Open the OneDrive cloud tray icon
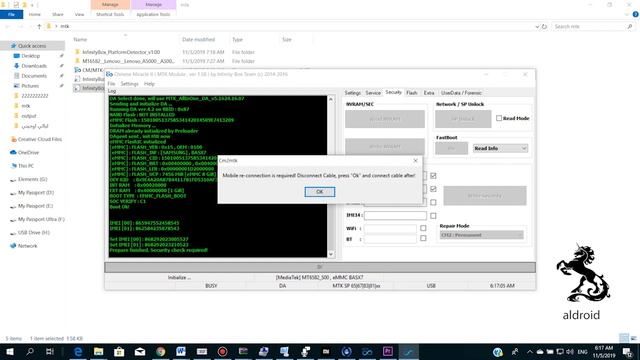 coord(540,352)
